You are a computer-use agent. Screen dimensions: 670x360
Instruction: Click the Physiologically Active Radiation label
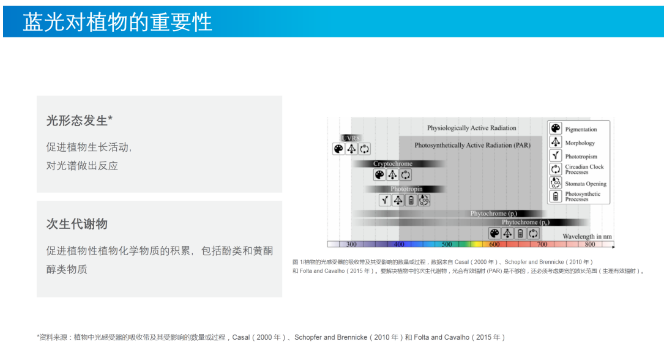click(471, 128)
